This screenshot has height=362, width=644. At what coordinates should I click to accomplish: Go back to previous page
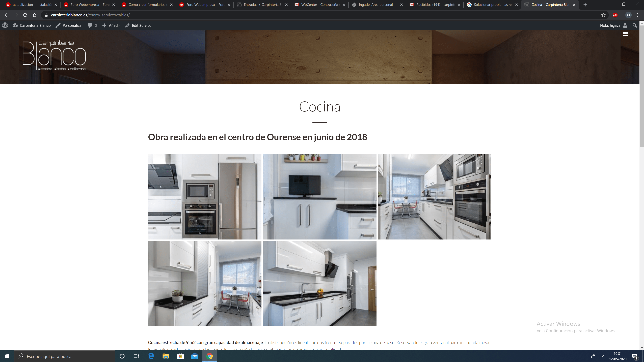7,15
